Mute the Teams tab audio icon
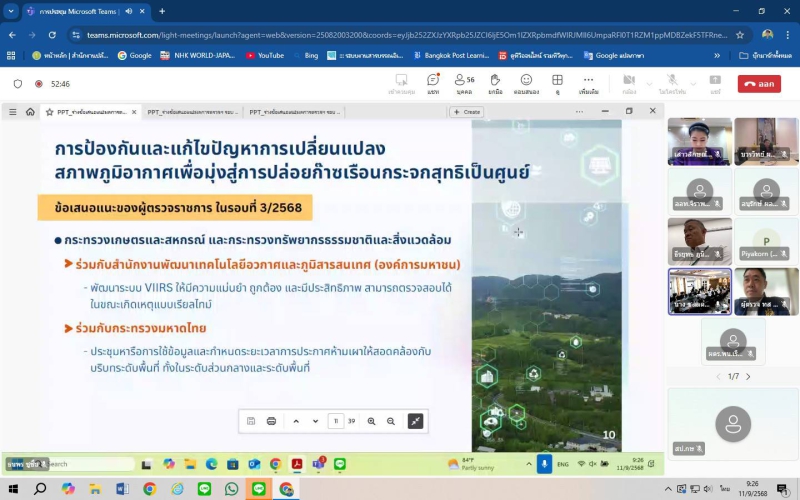 tap(129, 11)
